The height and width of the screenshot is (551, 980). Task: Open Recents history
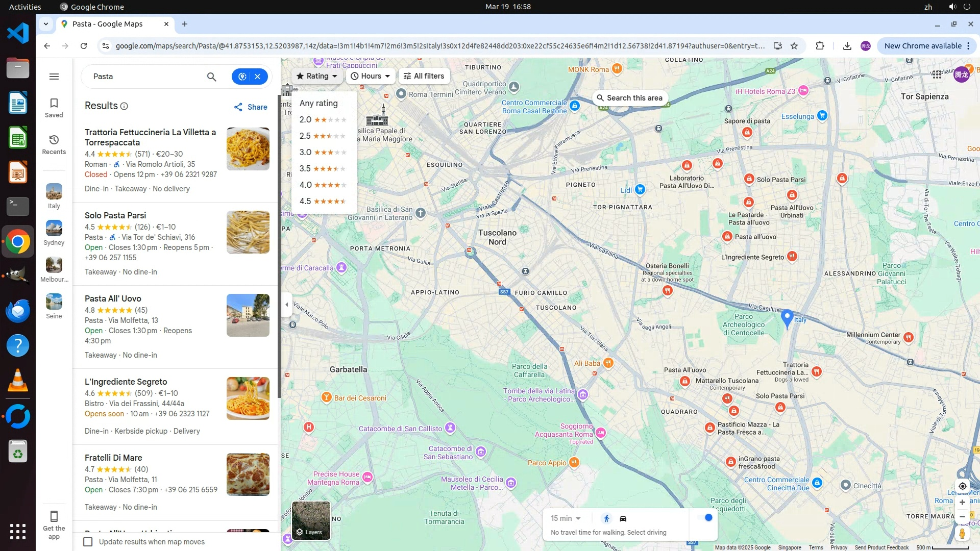[54, 144]
